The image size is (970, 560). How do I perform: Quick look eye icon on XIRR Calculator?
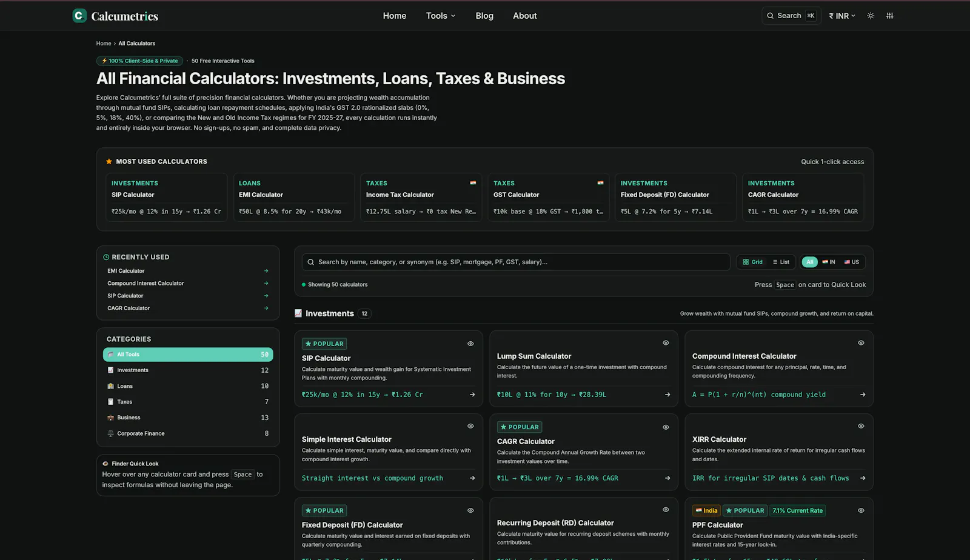click(861, 426)
